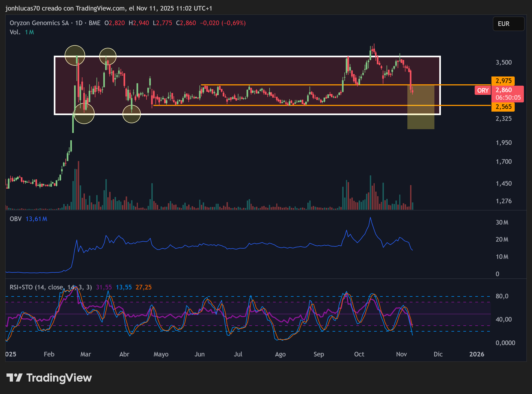Click the Oct label on the time axis
The height and width of the screenshot is (394, 532).
(x=359, y=354)
